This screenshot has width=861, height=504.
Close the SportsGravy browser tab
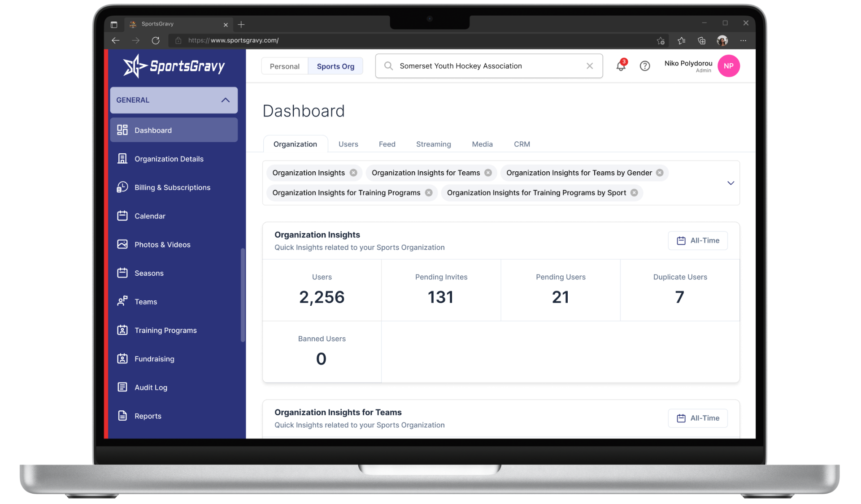pos(226,25)
